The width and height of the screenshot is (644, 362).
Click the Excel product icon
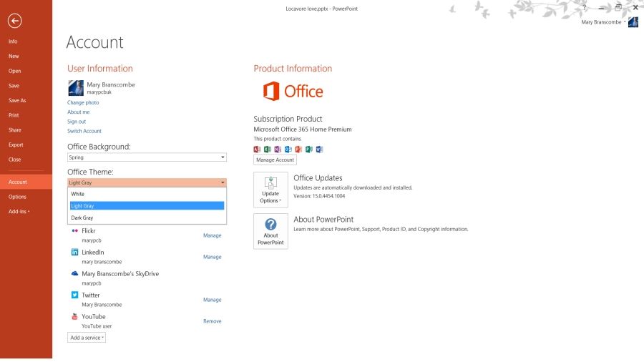pyautogui.click(x=268, y=150)
